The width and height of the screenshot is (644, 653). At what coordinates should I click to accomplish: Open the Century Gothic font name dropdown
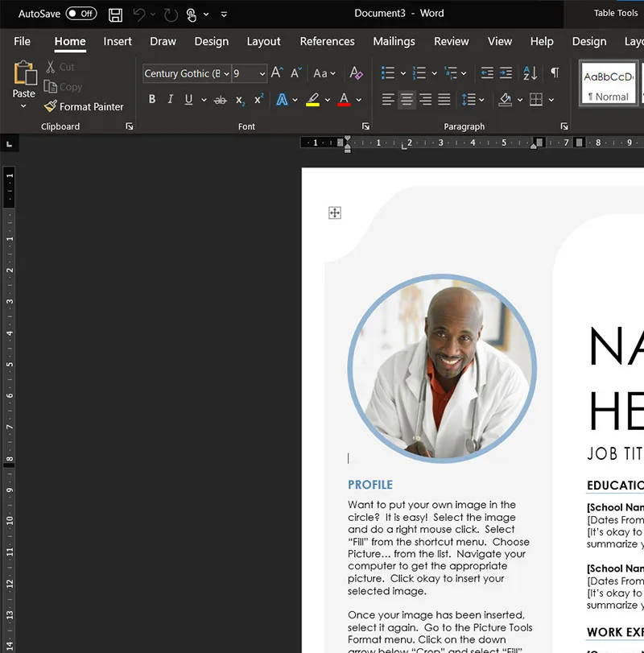coord(226,74)
